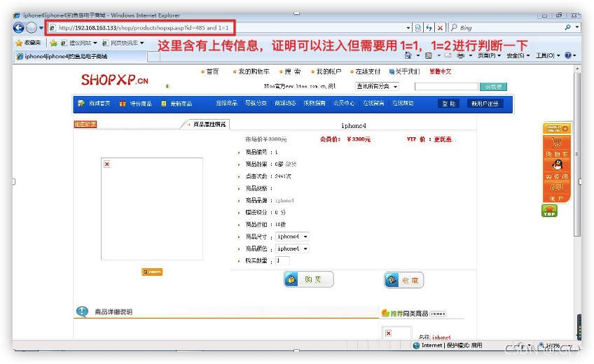The image size is (594, 364).
Task: Click the read mail toolbar icon
Action: click(x=448, y=55)
